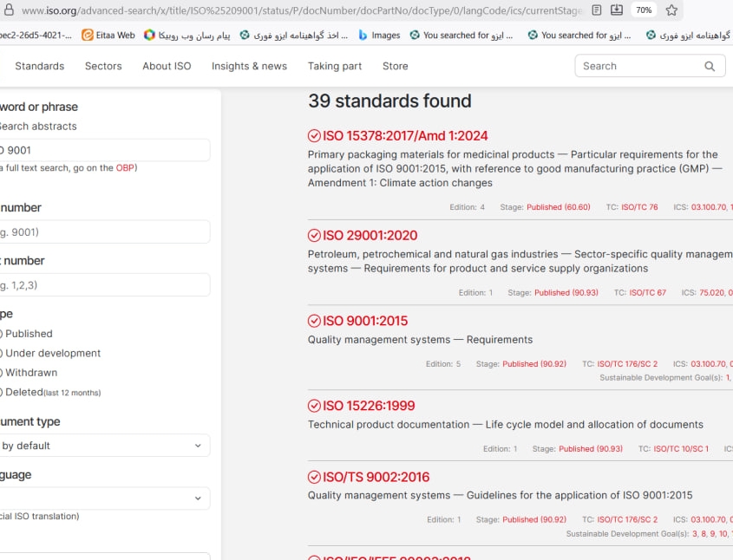Open the Eitaa Web bookmark

click(x=108, y=36)
